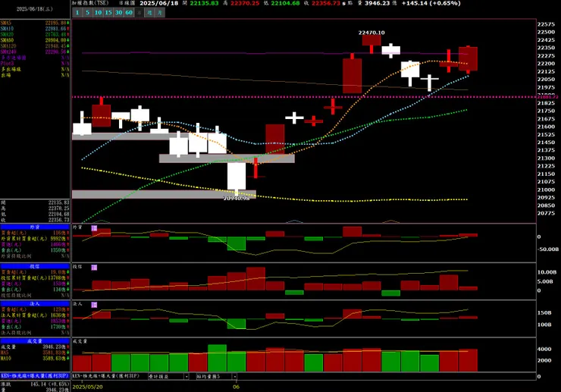561x392 pixels.
Task: Click the 3946.23 volume value in header
Action: (376, 3)
